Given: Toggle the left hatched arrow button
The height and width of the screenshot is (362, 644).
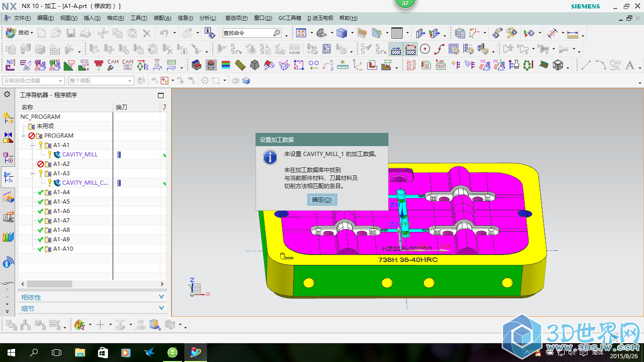Looking at the screenshot, I should 396,49.
